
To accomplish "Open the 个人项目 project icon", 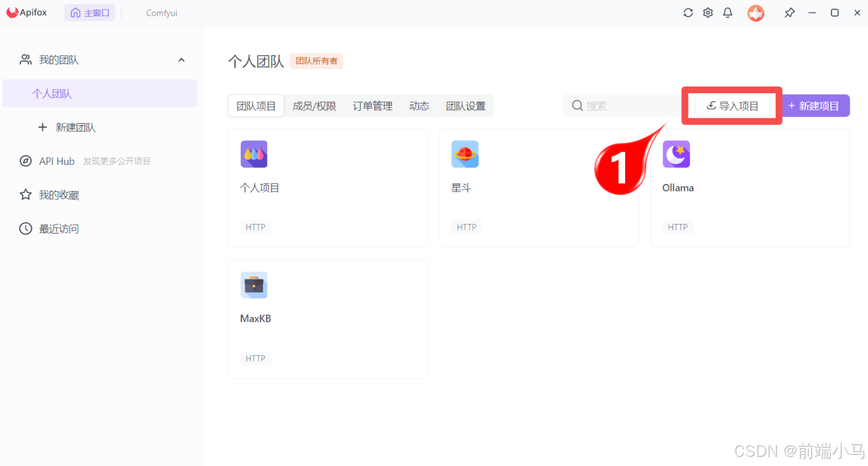I will point(254,154).
